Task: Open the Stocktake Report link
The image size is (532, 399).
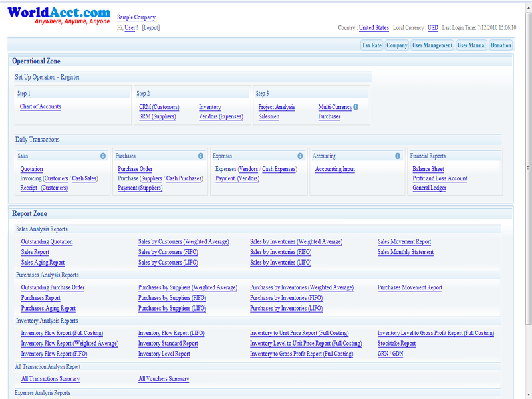Action: click(396, 344)
